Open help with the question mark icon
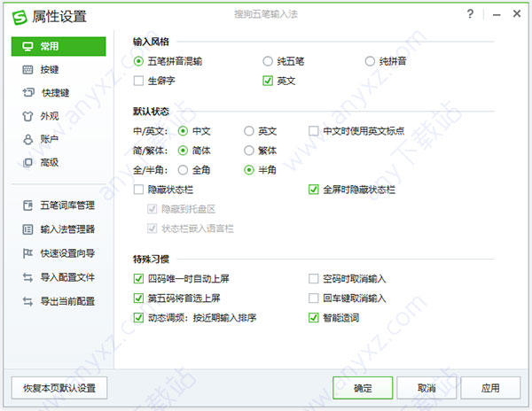The height and width of the screenshot is (411, 532). click(x=470, y=14)
